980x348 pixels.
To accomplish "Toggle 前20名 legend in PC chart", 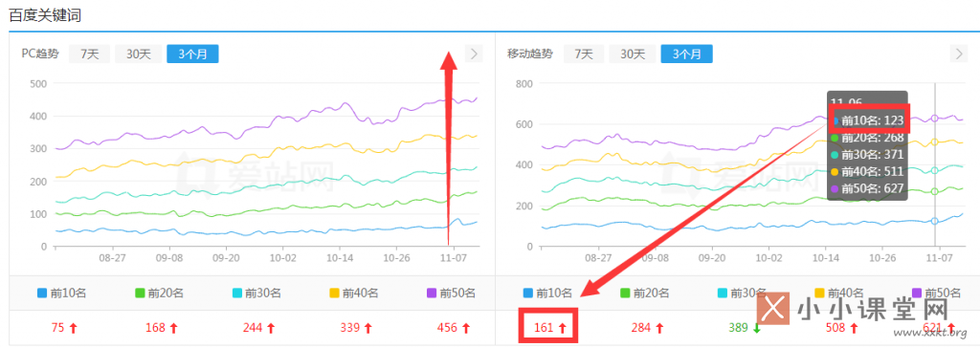I will click(160, 293).
